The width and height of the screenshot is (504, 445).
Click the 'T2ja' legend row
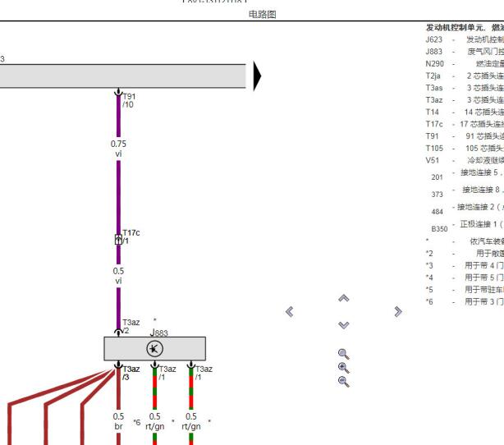[x=465, y=76]
